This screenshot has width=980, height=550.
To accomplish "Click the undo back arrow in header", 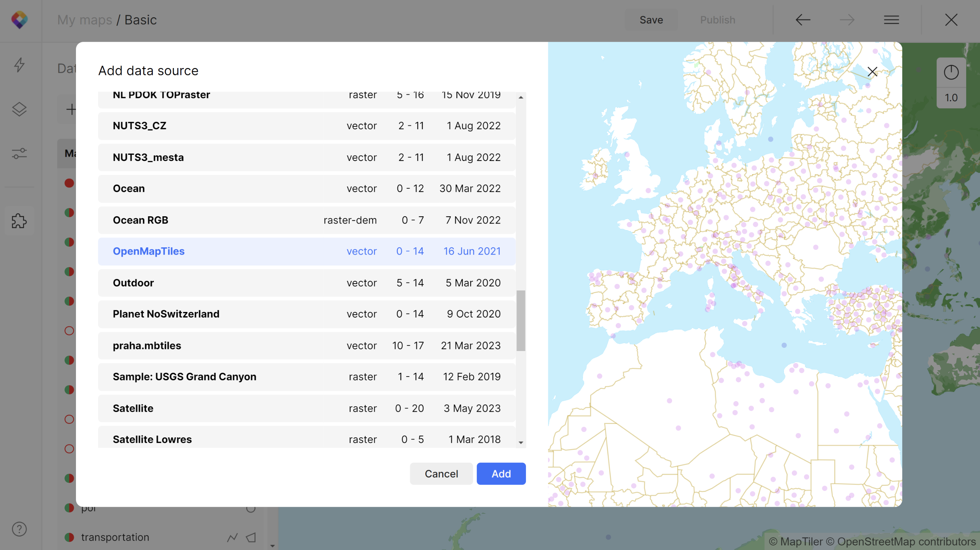I will point(803,20).
